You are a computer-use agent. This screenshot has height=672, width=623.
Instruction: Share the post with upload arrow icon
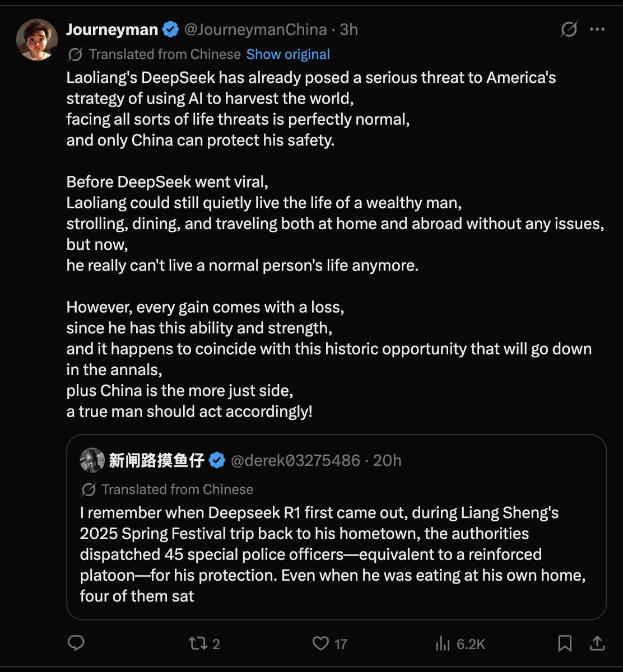tap(597, 643)
